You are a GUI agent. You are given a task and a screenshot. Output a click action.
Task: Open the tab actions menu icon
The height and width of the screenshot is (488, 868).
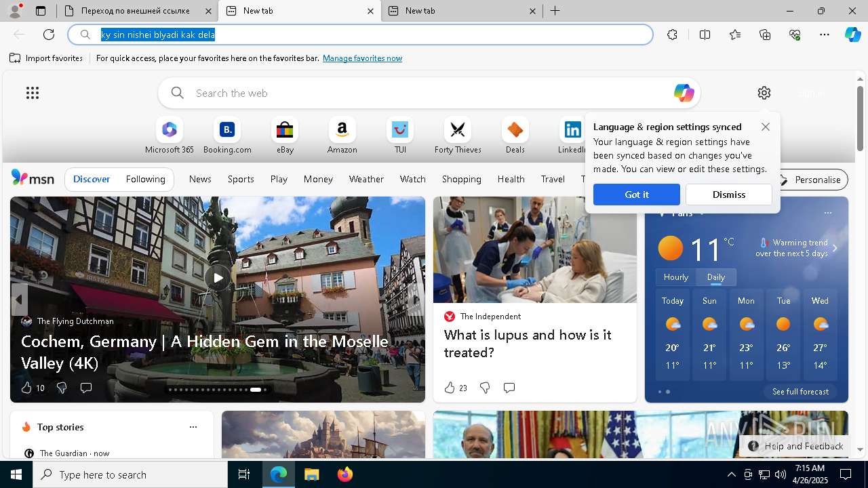click(41, 11)
